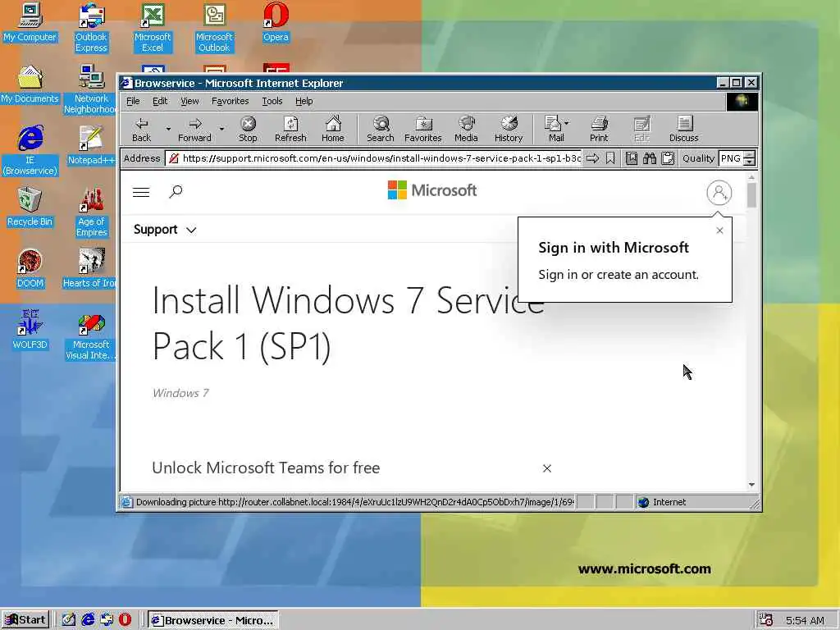Click the vertical scrollbar up arrow
The width and height of the screenshot is (840, 630).
[751, 177]
